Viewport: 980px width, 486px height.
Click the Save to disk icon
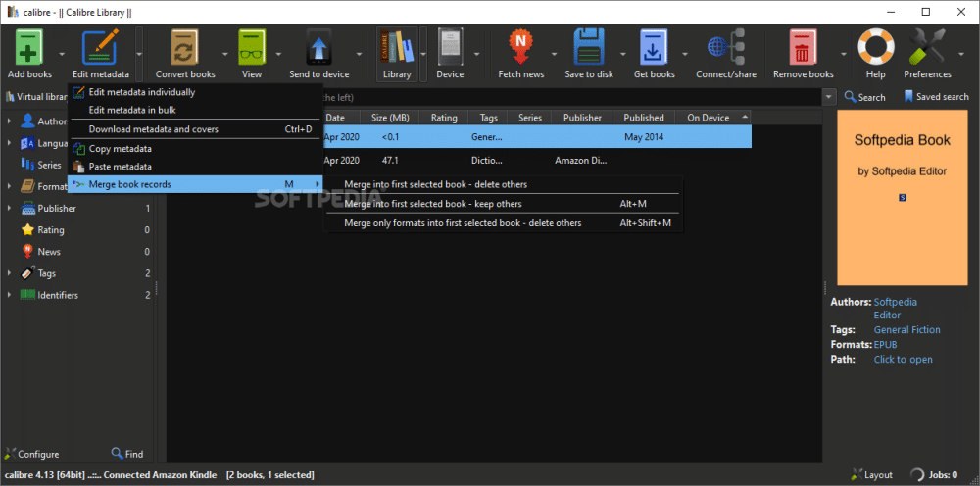(x=589, y=47)
